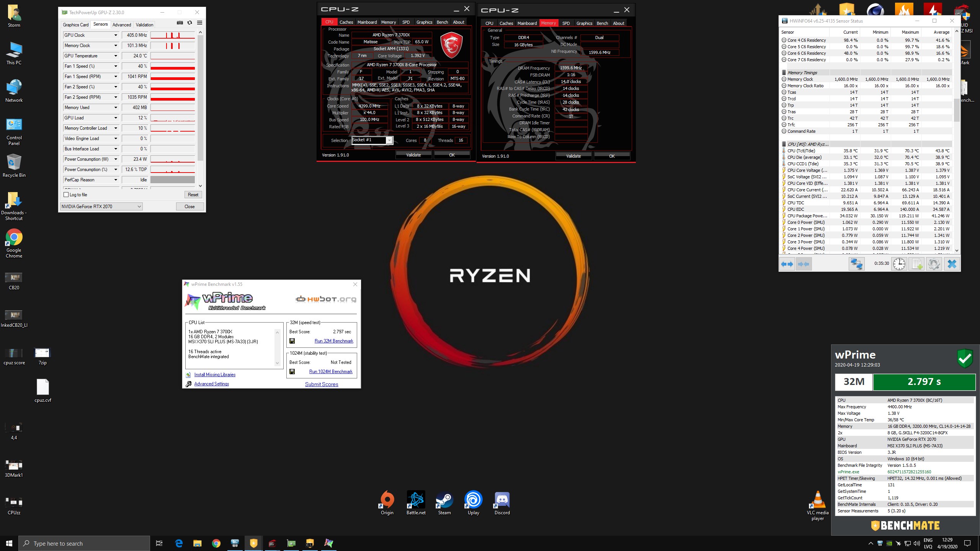Open the Memory Used sensor dropdown

point(116,108)
